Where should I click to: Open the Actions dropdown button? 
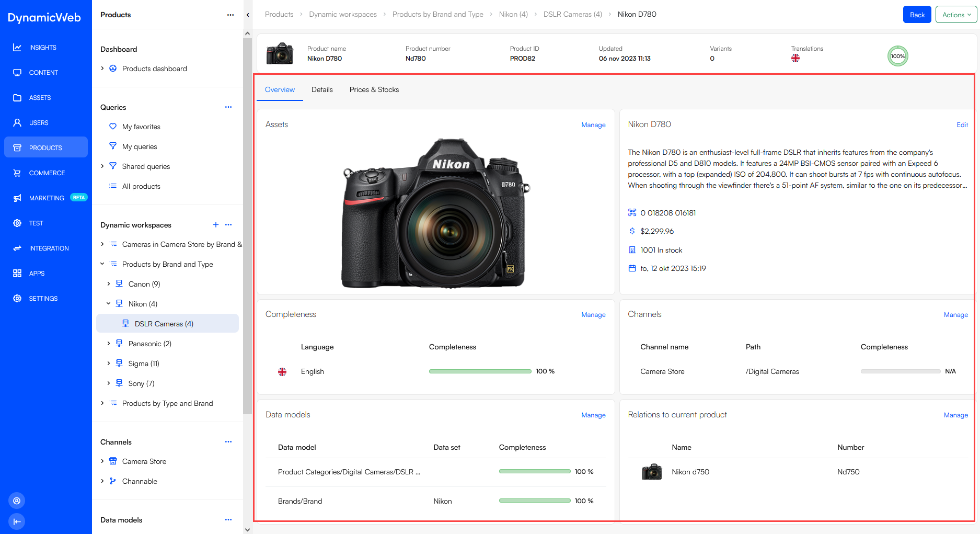click(956, 15)
